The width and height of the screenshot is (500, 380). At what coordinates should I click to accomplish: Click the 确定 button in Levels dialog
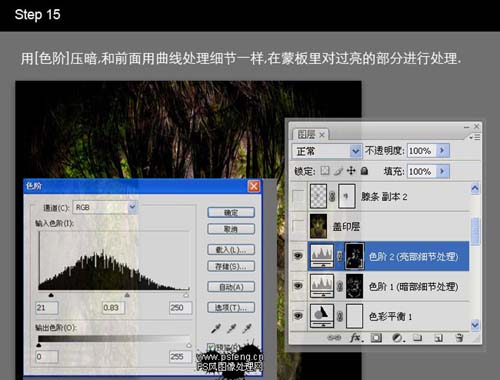click(x=231, y=213)
